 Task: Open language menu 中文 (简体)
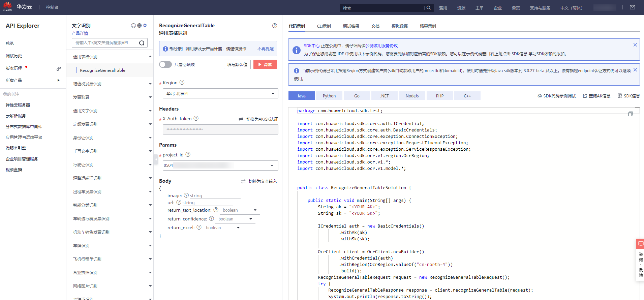click(571, 8)
